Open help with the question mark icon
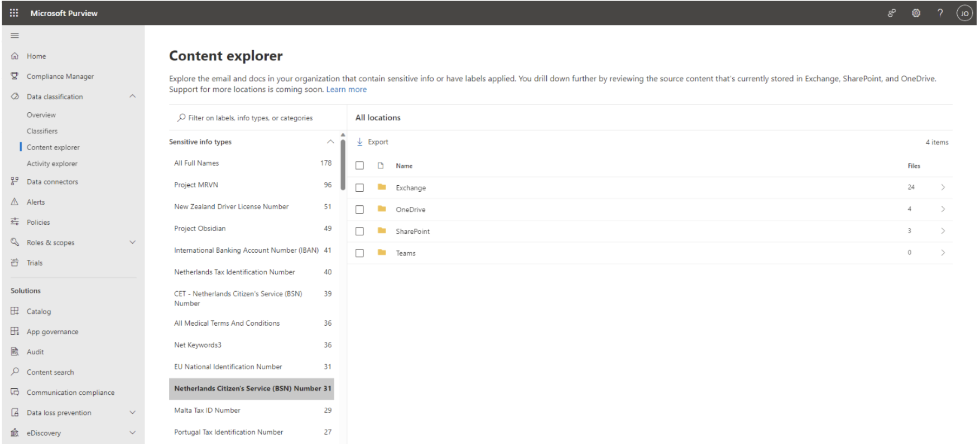This screenshot has height=444, width=980. (x=940, y=13)
